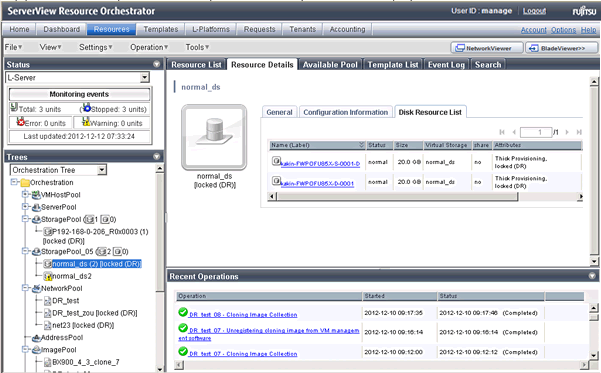Click the VMHostPool icon in tree
Viewport: 601px width, 373px height.
point(36,195)
